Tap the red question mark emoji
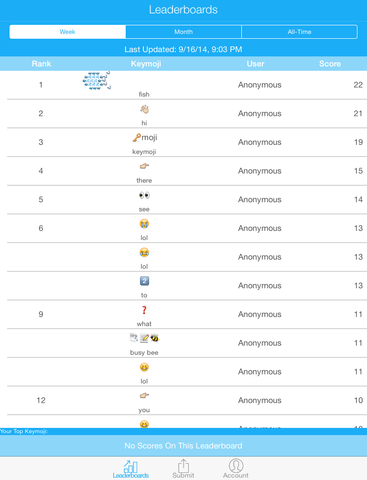 (144, 310)
